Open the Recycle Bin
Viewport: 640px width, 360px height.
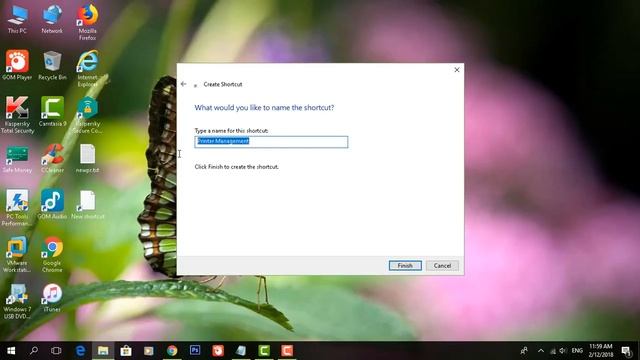[x=52, y=65]
